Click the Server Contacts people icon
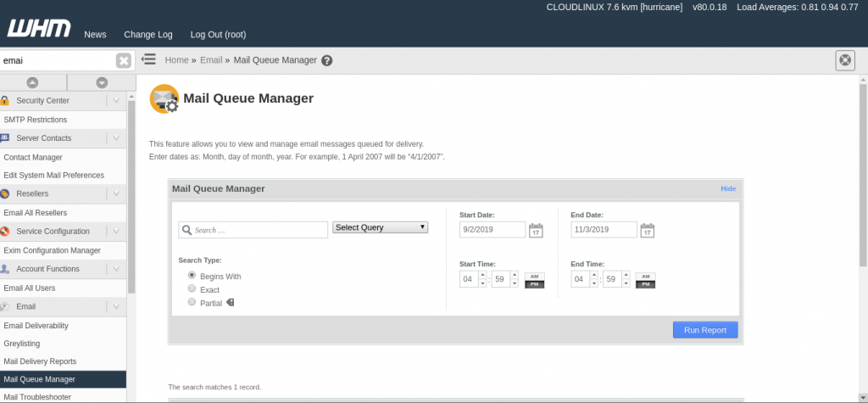Image resolution: width=868 pixels, height=403 pixels. 5,138
